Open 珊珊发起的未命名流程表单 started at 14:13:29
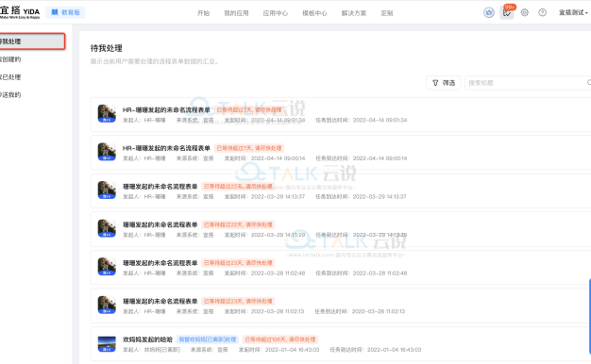This screenshot has width=591, height=364. (160, 224)
